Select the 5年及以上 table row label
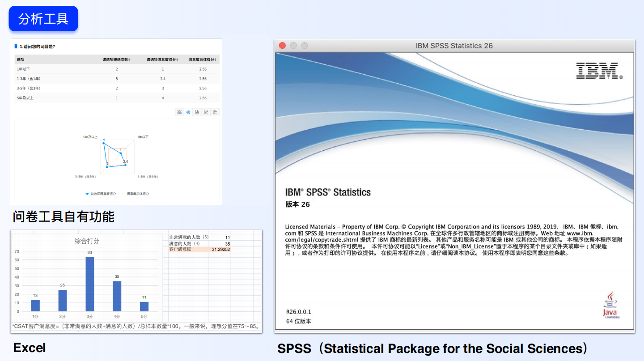This screenshot has width=644, height=361. coord(25,98)
